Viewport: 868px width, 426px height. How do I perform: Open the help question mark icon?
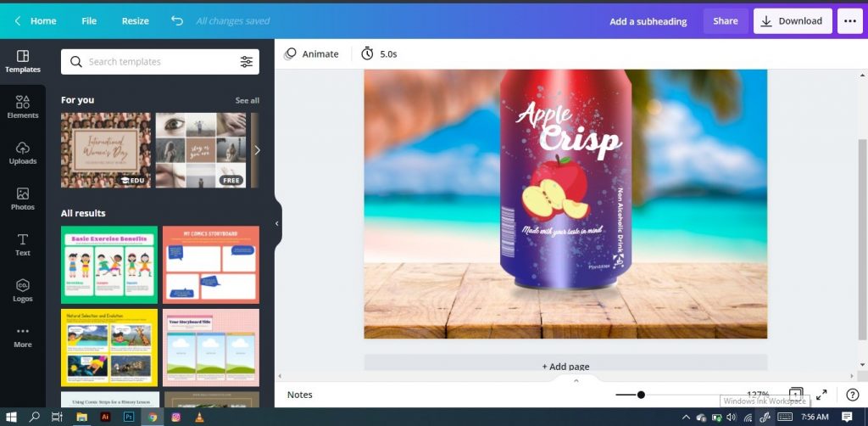click(852, 395)
